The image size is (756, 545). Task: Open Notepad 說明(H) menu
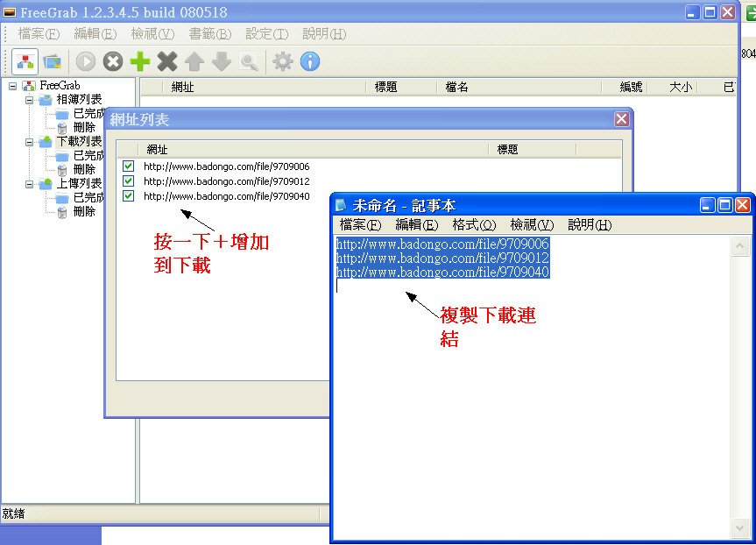[590, 225]
